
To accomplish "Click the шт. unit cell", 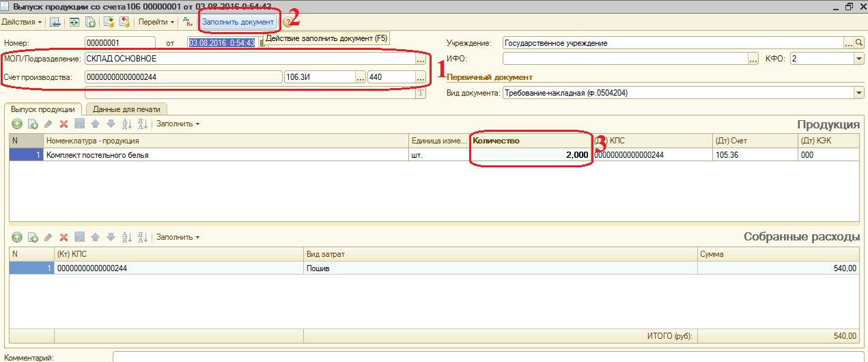I will tap(439, 155).
